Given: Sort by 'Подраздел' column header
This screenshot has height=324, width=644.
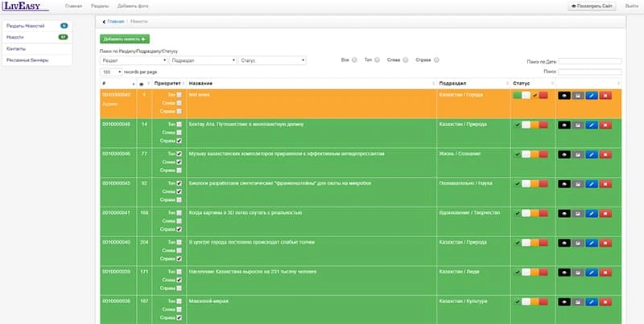Looking at the screenshot, I should tap(473, 84).
